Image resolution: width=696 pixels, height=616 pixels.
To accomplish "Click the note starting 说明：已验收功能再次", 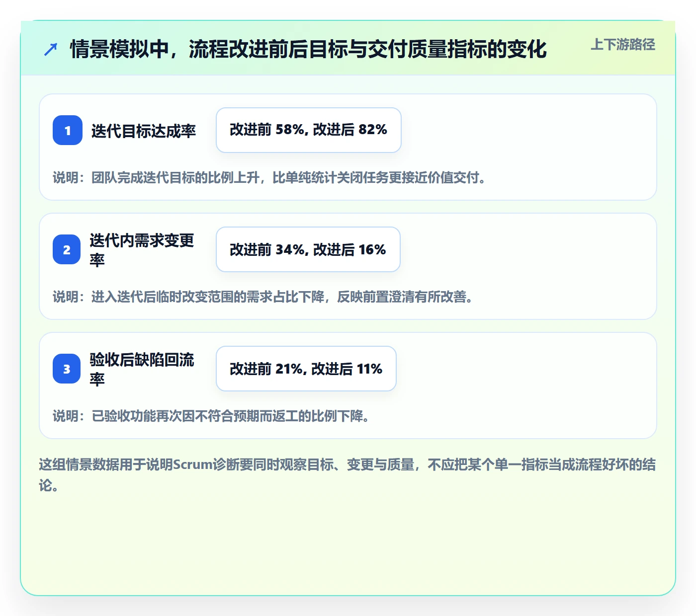I will (211, 416).
